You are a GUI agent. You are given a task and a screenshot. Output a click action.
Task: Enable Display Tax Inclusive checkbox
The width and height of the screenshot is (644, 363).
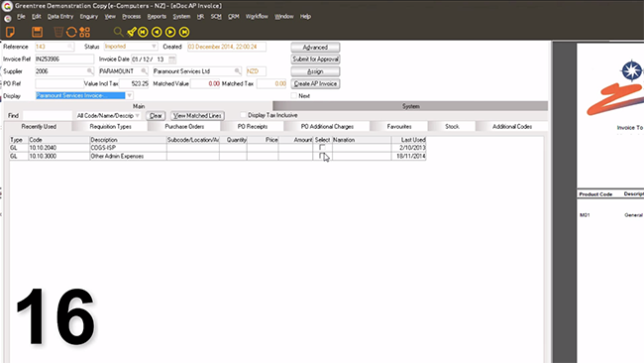[243, 115]
